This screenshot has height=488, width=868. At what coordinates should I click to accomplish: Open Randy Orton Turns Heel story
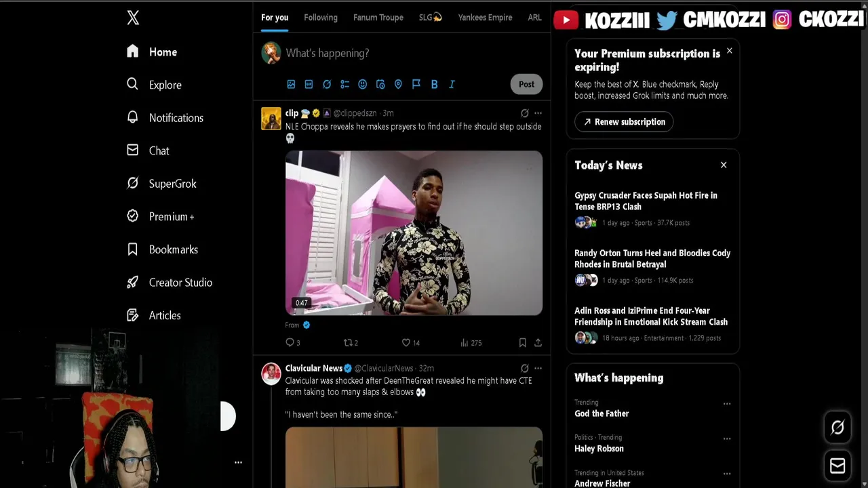(x=652, y=259)
